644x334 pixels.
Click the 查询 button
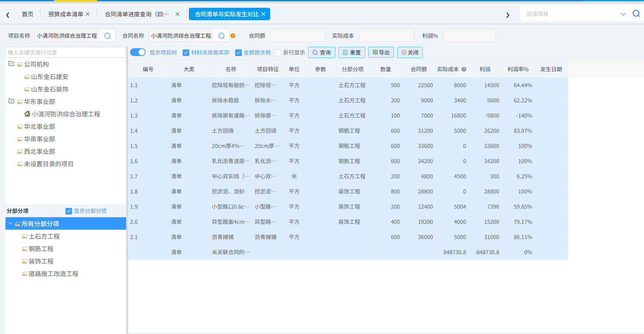coord(322,53)
